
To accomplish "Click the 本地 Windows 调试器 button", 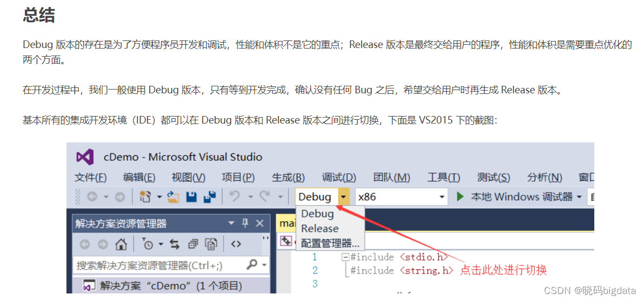I will pos(521,197).
